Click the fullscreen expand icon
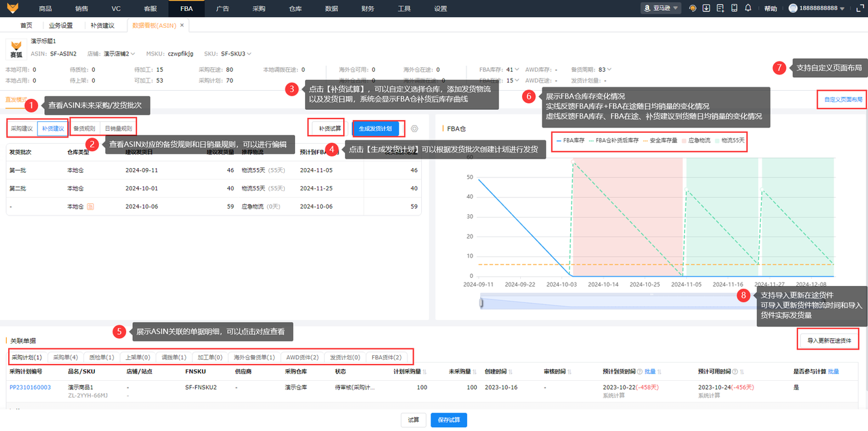The image size is (868, 431). point(860,8)
